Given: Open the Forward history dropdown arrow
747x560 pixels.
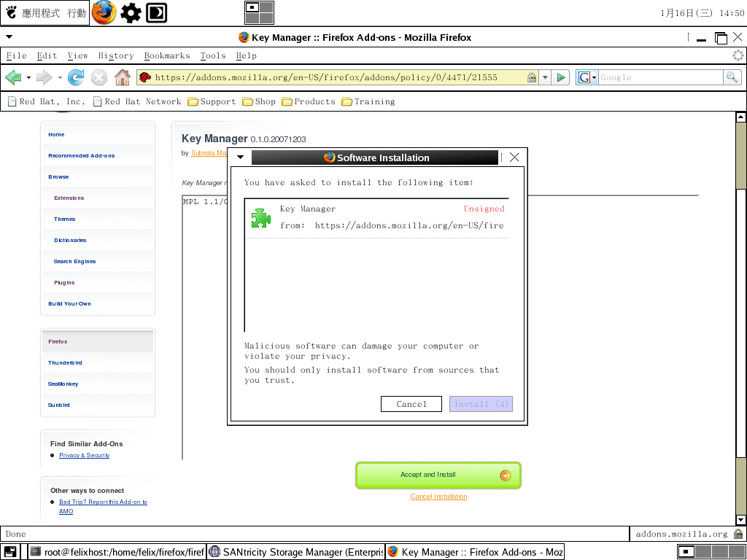Looking at the screenshot, I should point(60,77).
